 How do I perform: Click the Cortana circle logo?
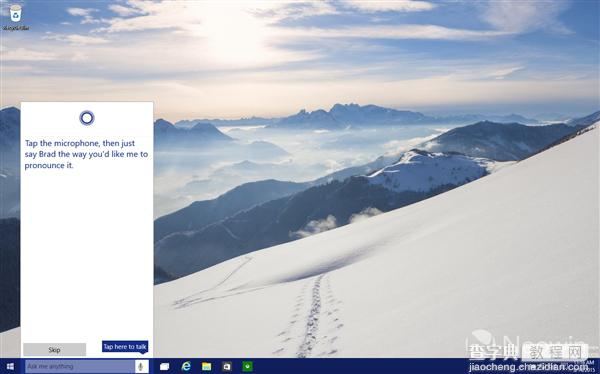coord(87,118)
